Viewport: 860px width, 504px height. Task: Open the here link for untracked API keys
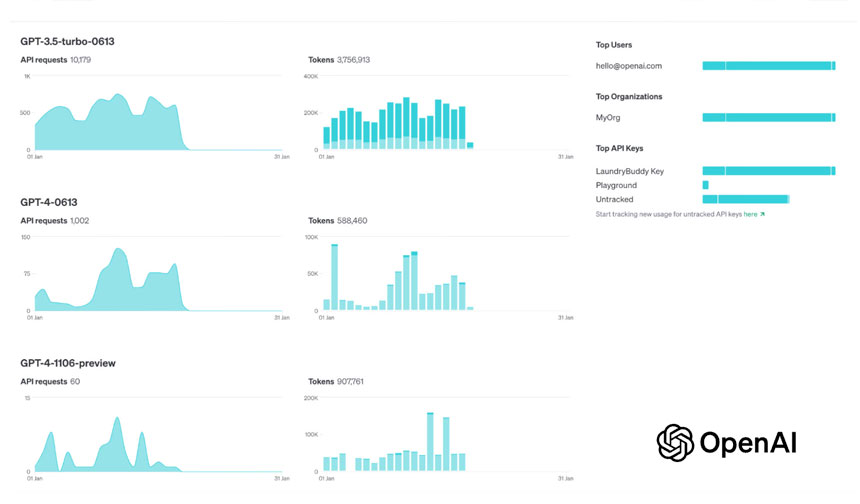[750, 214]
